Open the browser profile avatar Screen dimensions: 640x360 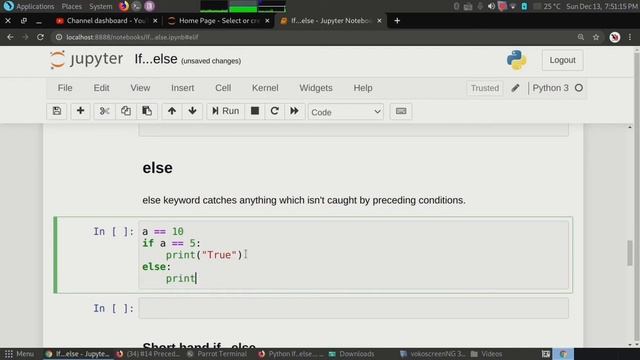615,37
